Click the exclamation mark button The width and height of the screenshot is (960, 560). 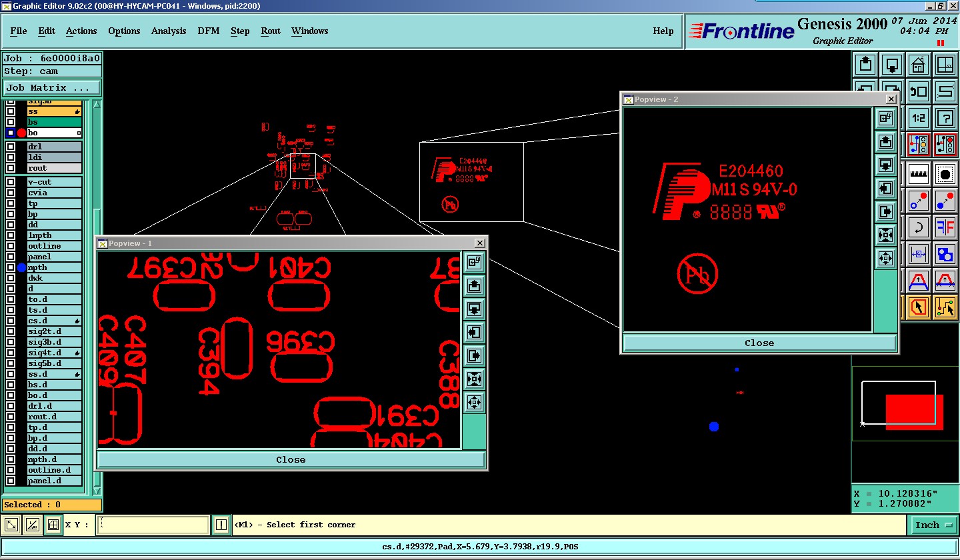[x=221, y=525]
